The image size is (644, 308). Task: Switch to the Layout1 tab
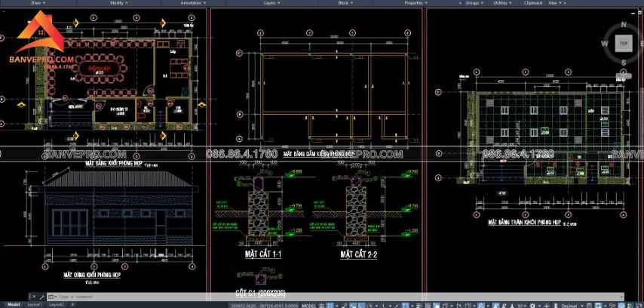pos(35,304)
